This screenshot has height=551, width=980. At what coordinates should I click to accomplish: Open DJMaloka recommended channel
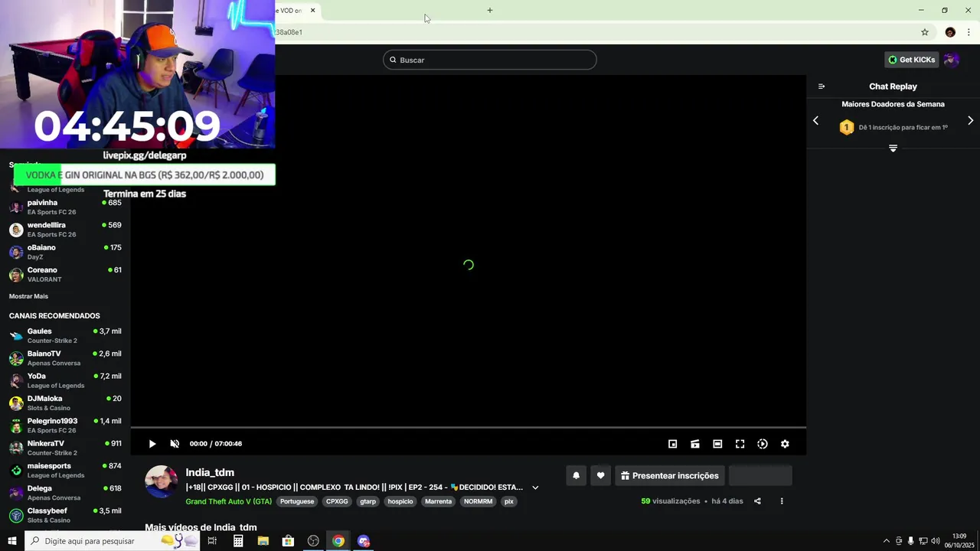(65, 403)
